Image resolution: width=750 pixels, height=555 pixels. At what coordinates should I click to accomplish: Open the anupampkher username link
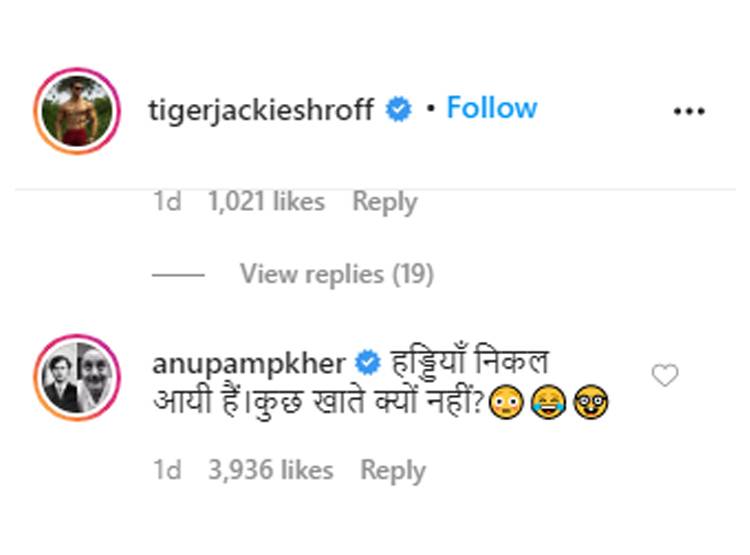249,365
